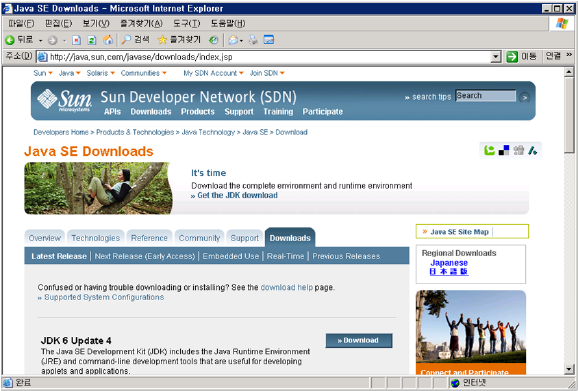Viewport: 578px width, 391px height.
Task: Open the Java SE Site Map link
Action: point(459,232)
